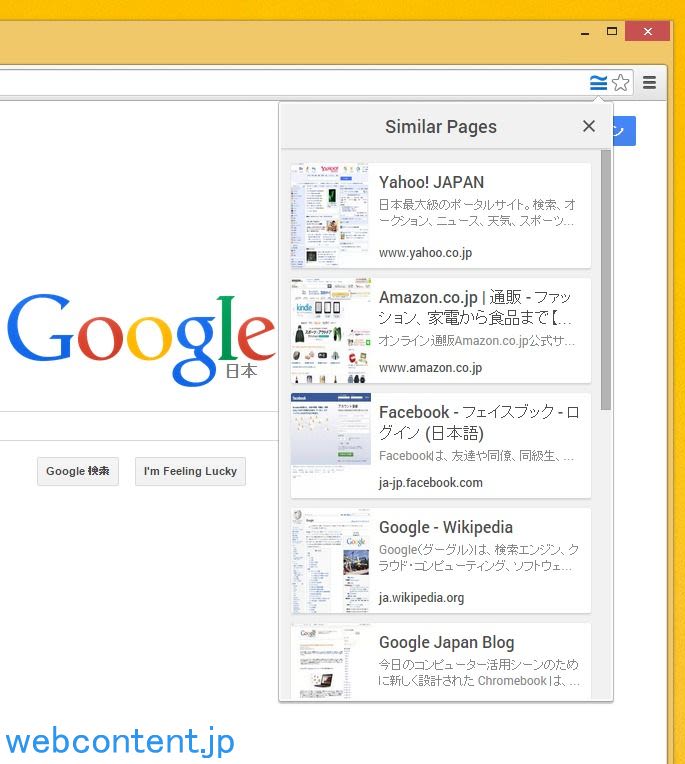The height and width of the screenshot is (764, 685).
Task: Click the Google Japan Blog thumbnail
Action: [330, 661]
